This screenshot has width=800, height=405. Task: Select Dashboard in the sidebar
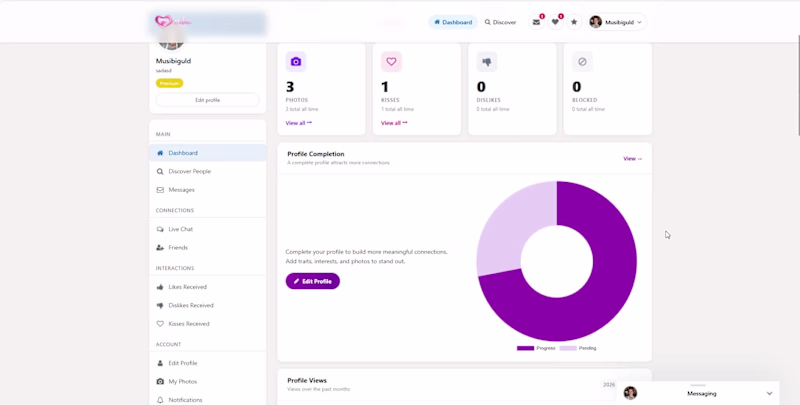(x=208, y=153)
